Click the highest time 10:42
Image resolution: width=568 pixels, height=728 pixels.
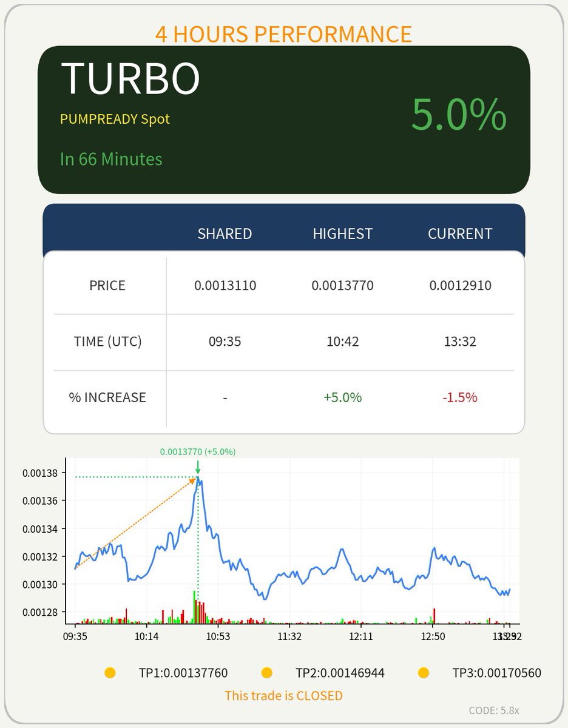[343, 342]
